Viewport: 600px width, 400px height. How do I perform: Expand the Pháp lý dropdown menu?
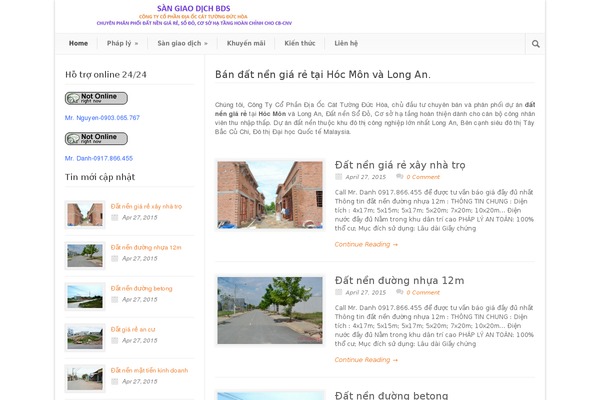click(x=122, y=43)
